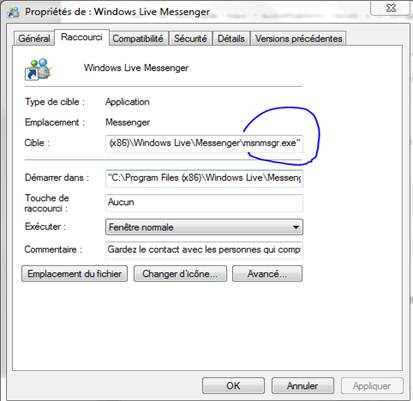413x401 pixels.
Task: Open Emplacement du fichier
Action: click(74, 274)
